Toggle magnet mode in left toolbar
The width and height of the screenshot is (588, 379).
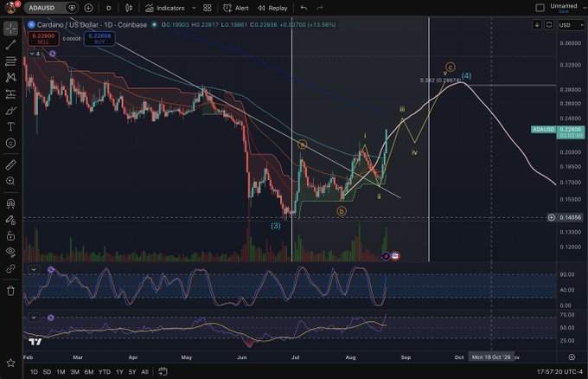[x=11, y=203]
